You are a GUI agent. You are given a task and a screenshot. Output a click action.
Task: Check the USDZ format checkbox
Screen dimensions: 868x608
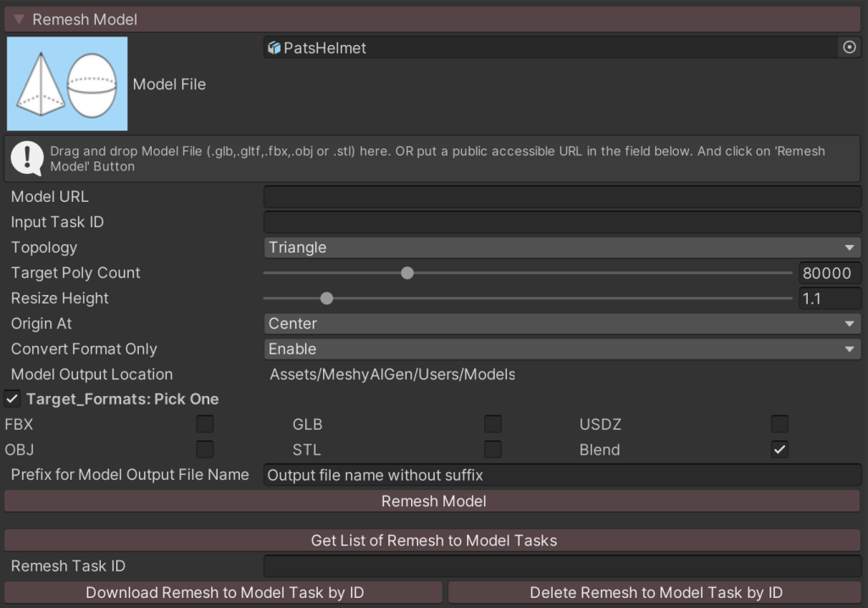(x=780, y=424)
